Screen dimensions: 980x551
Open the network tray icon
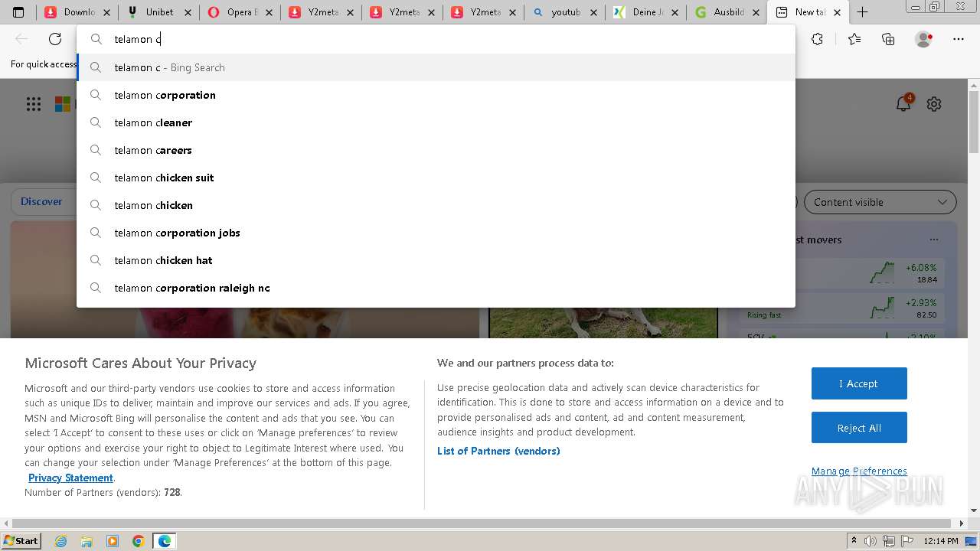[x=887, y=541]
